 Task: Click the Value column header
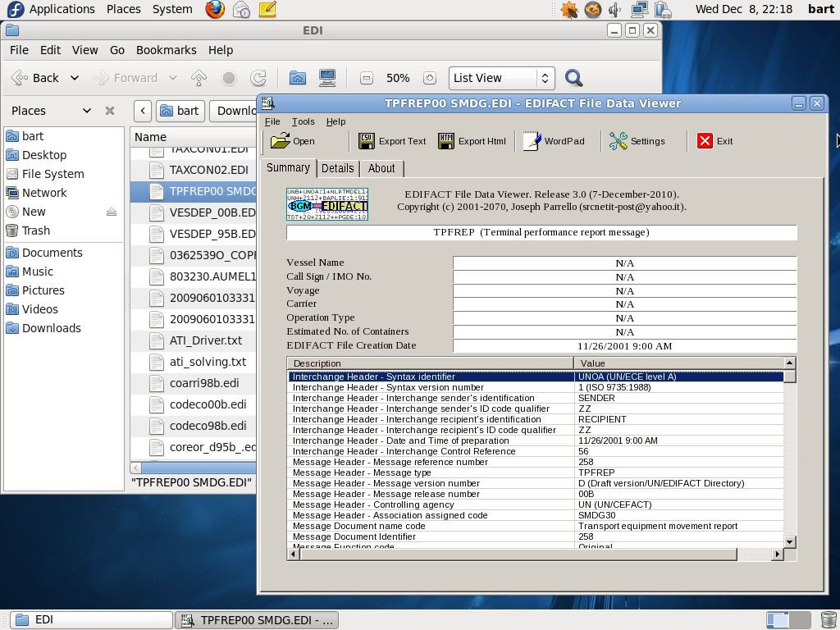pos(678,363)
